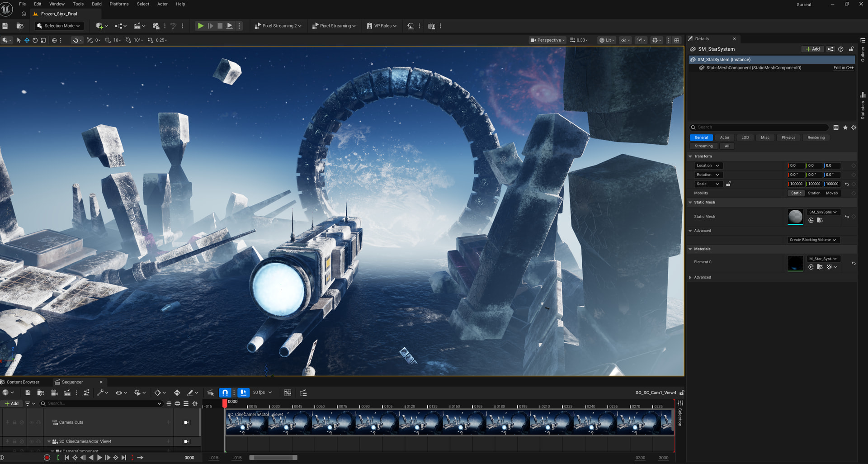Open the Create Blocking Volume dropdown
868x464 pixels.
(812, 240)
